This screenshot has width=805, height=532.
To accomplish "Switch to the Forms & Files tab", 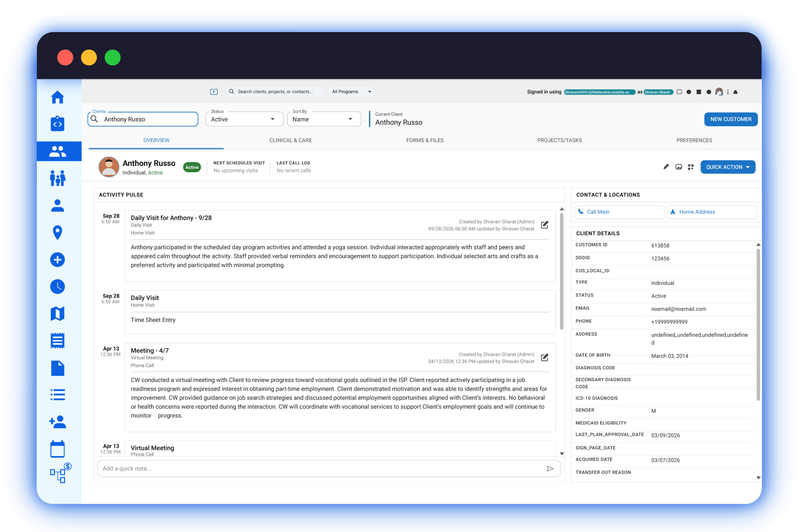I will coord(425,140).
